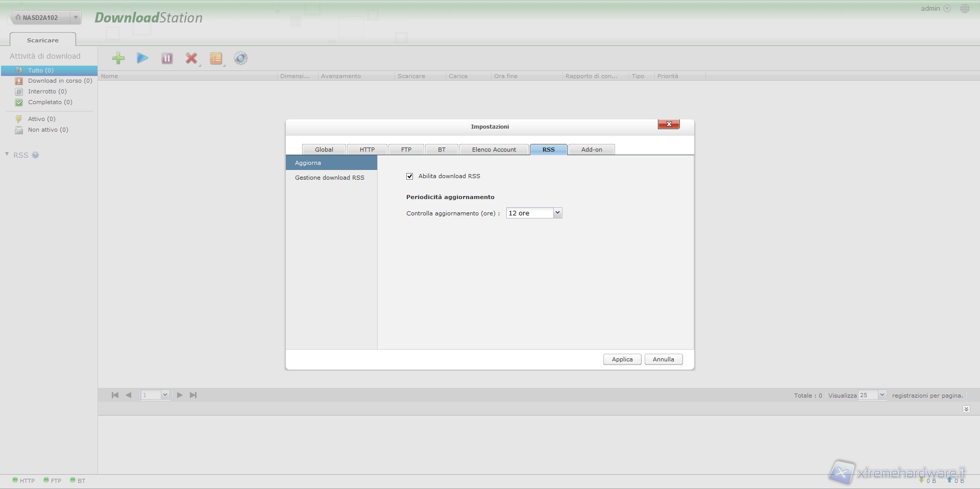980x489 pixels.
Task: Switch to the BT settings tab
Action: (442, 150)
